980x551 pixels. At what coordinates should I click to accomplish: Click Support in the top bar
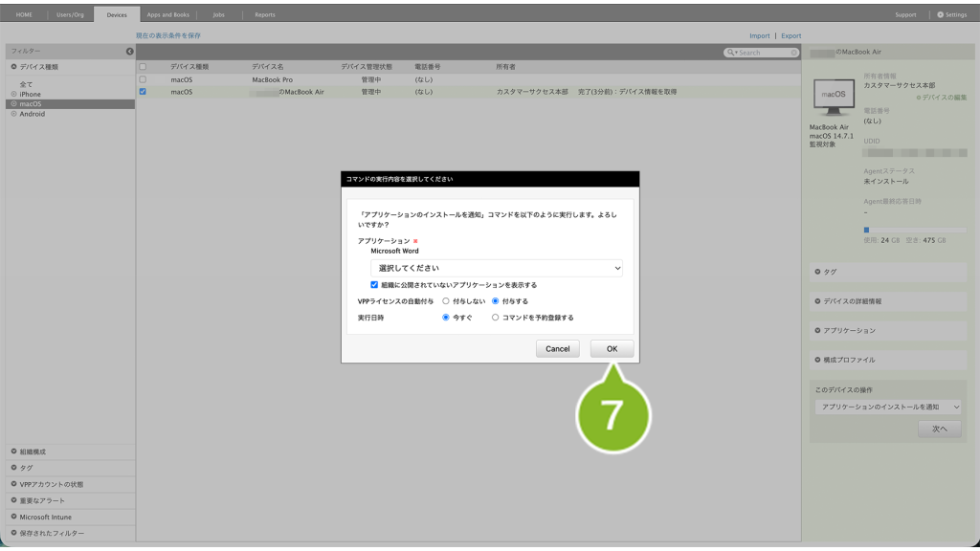(x=905, y=14)
